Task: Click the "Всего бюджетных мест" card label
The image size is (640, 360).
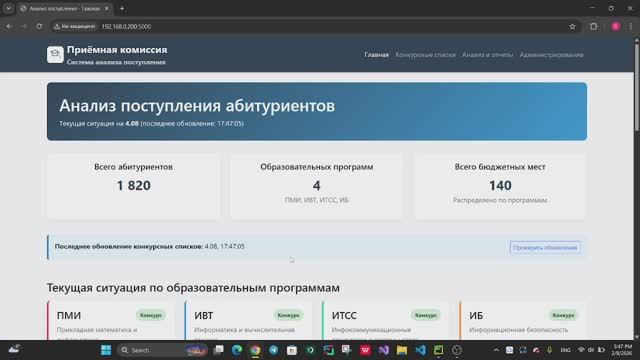Action: pyautogui.click(x=500, y=167)
